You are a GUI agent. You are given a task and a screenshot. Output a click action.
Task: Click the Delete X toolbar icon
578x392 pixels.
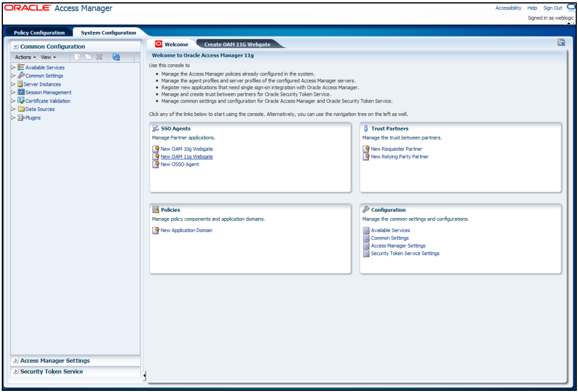point(99,57)
